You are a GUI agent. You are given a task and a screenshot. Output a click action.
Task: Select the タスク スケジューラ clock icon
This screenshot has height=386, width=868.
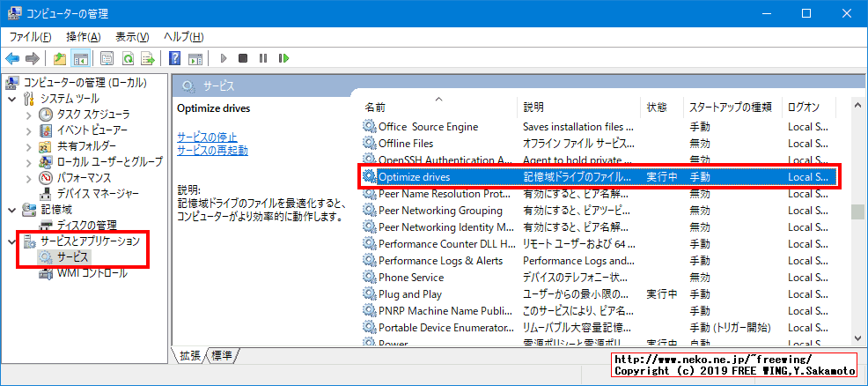pos(46,115)
